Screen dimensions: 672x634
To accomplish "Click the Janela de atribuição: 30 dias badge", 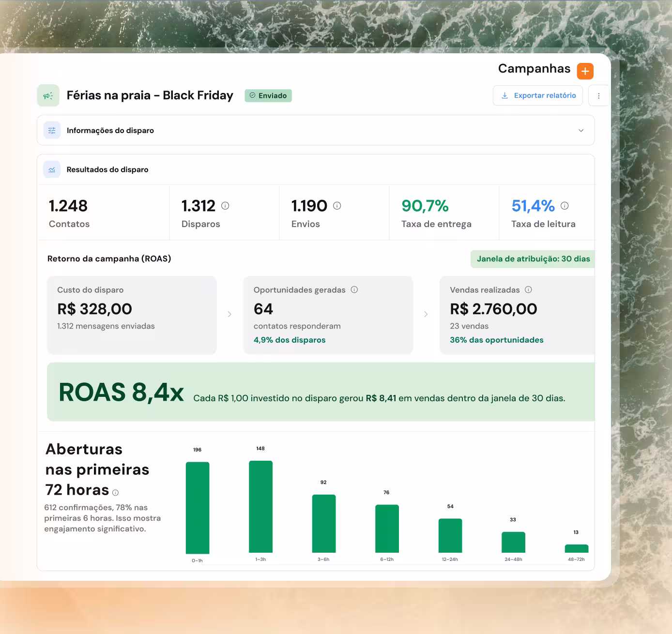I will tap(533, 259).
